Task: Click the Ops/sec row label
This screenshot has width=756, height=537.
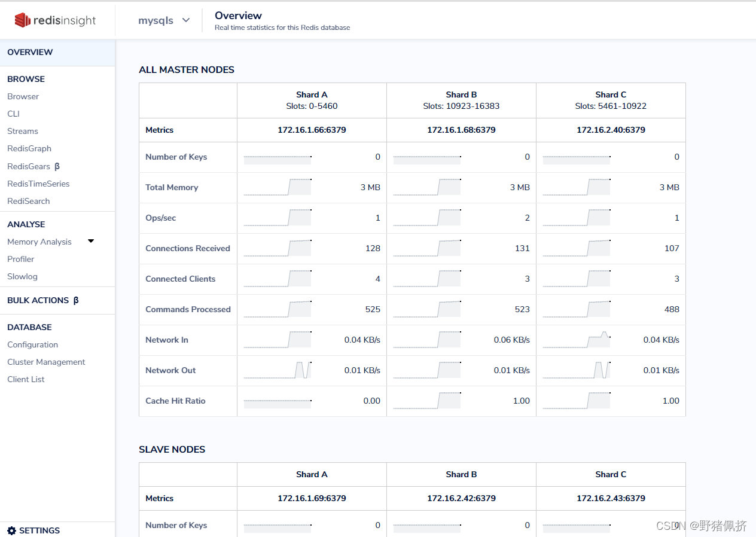Action: click(161, 218)
